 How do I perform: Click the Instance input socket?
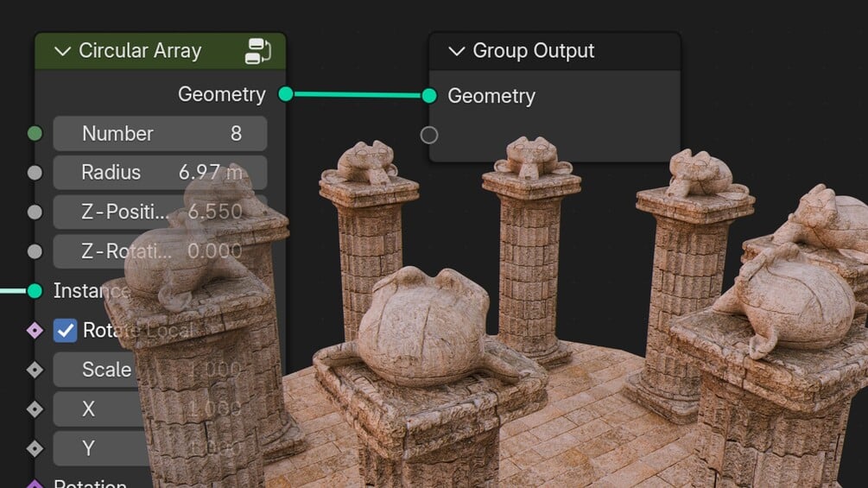pyautogui.click(x=35, y=290)
